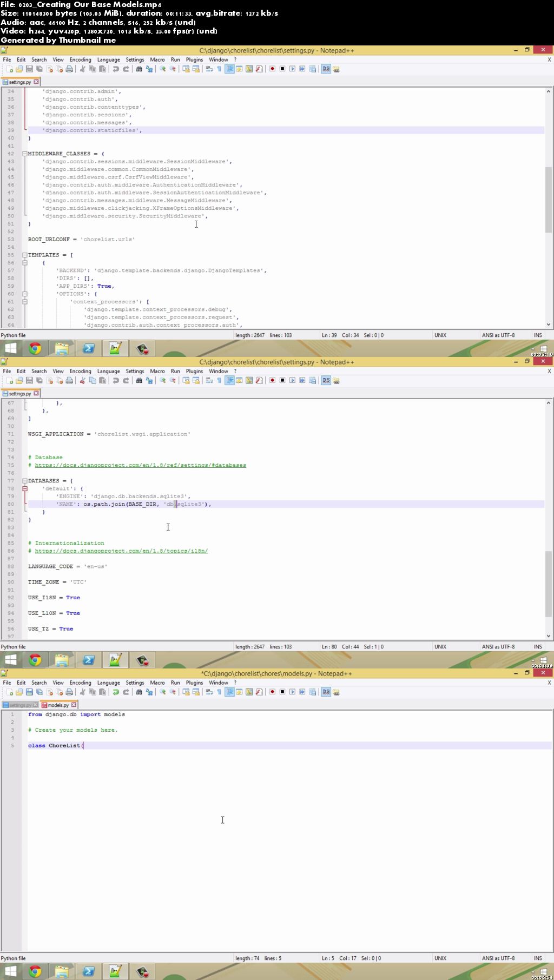Close settings.py tab in top window

[x=36, y=82]
